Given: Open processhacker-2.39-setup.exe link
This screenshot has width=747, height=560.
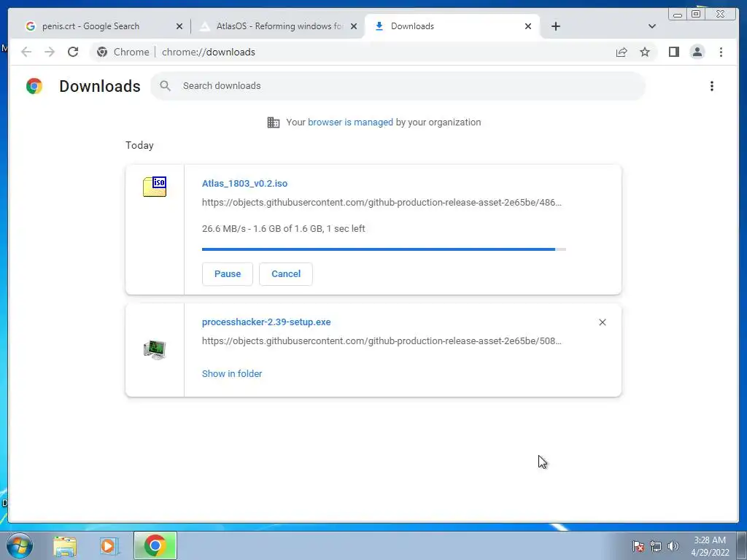Looking at the screenshot, I should (x=266, y=322).
